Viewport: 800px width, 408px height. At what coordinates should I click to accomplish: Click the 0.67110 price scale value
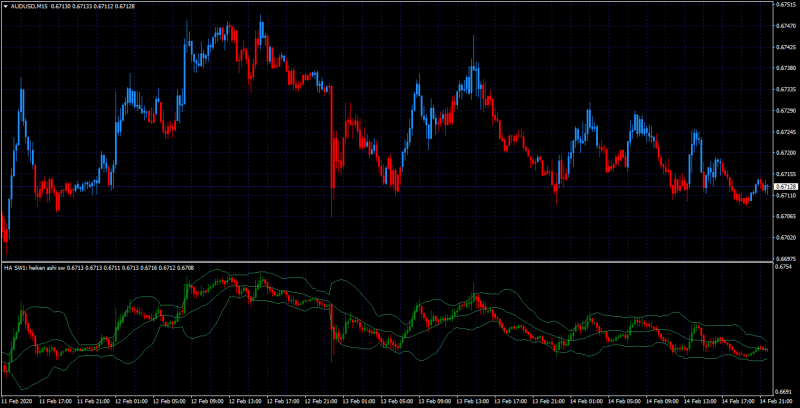tap(786, 195)
